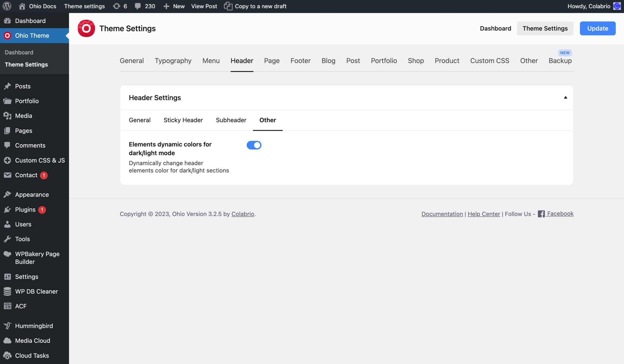624x364 pixels.
Task: Click View Post in the admin bar
Action: [x=204, y=6]
